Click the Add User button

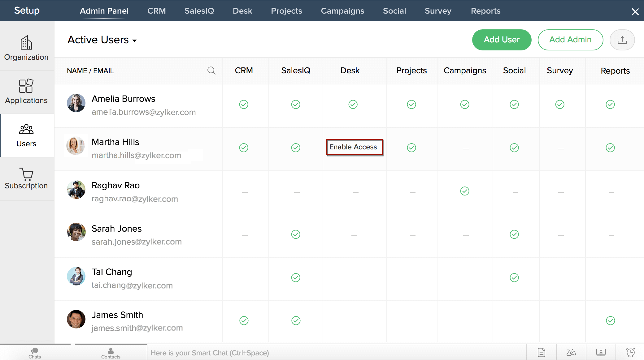502,40
